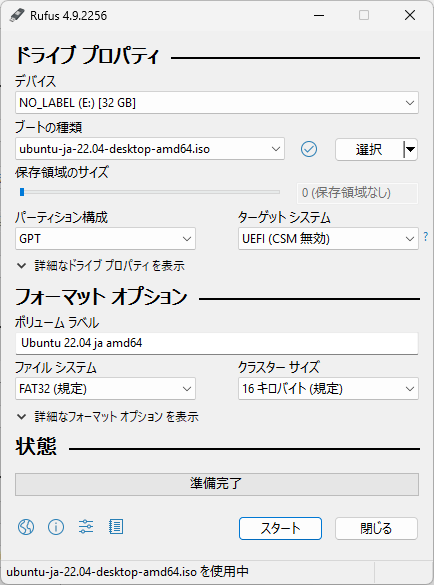Screen dimensions: 434x585
Task: Open the log viewer icon
Action: (116, 527)
